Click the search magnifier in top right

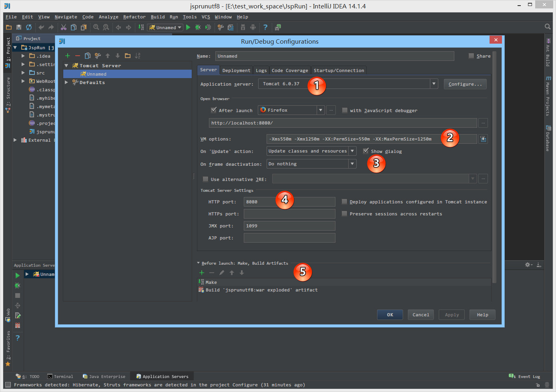(x=548, y=27)
